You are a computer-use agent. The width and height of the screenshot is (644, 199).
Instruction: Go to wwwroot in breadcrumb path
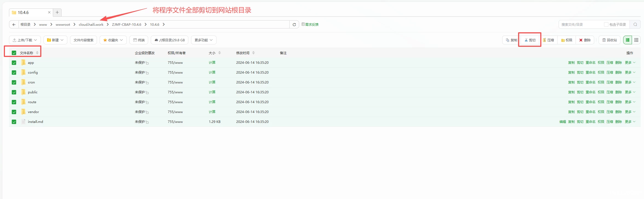(x=63, y=25)
